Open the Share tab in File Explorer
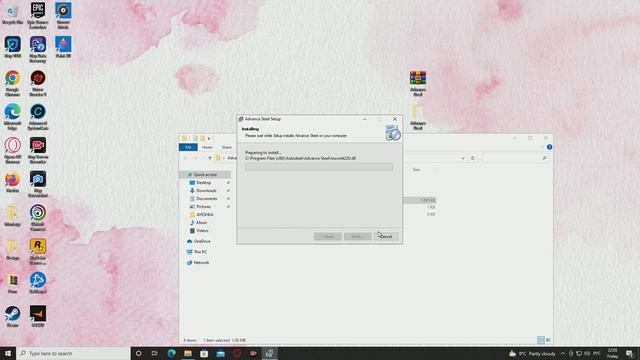 [227, 147]
